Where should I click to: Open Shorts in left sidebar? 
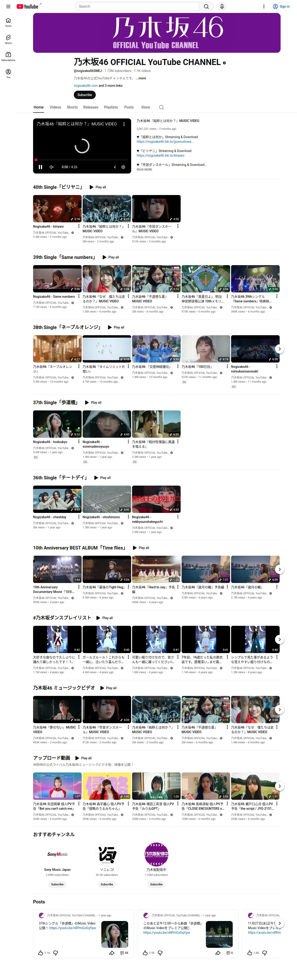[8, 40]
